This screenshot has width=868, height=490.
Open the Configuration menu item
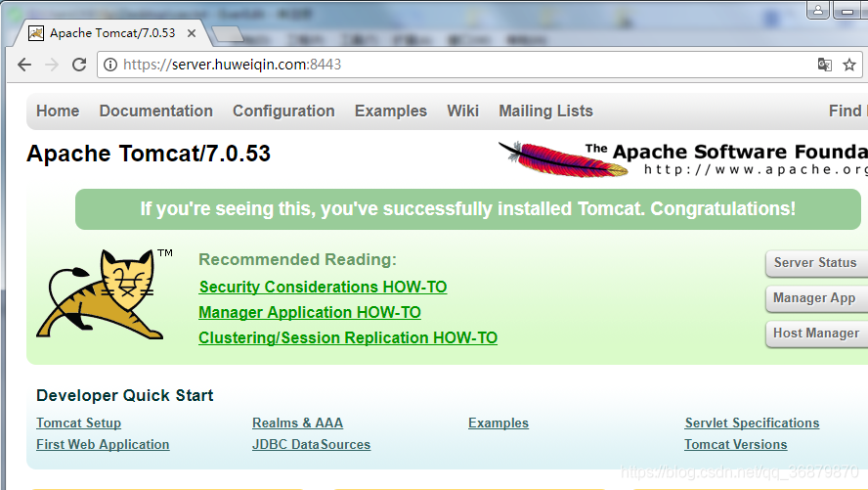[x=283, y=111]
